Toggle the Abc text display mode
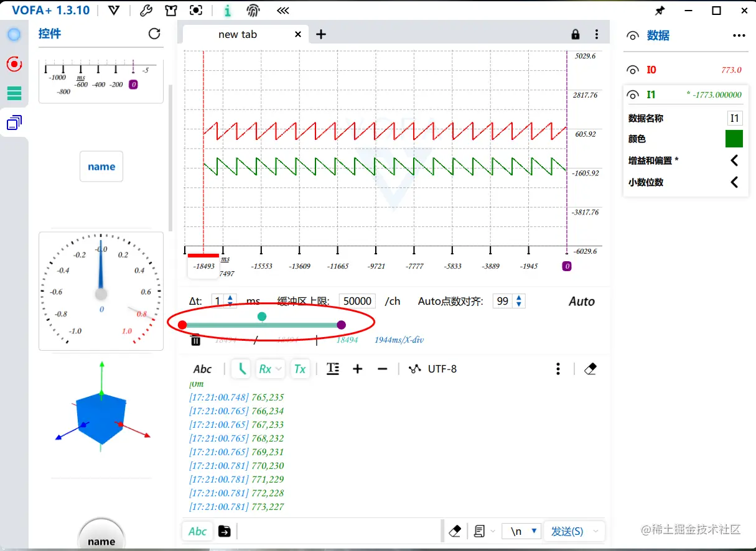 click(x=202, y=369)
